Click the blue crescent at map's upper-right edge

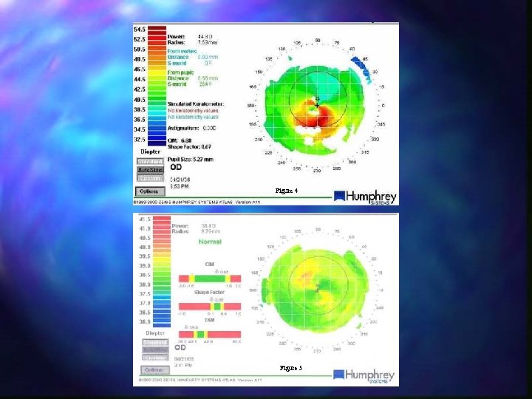tap(362, 69)
